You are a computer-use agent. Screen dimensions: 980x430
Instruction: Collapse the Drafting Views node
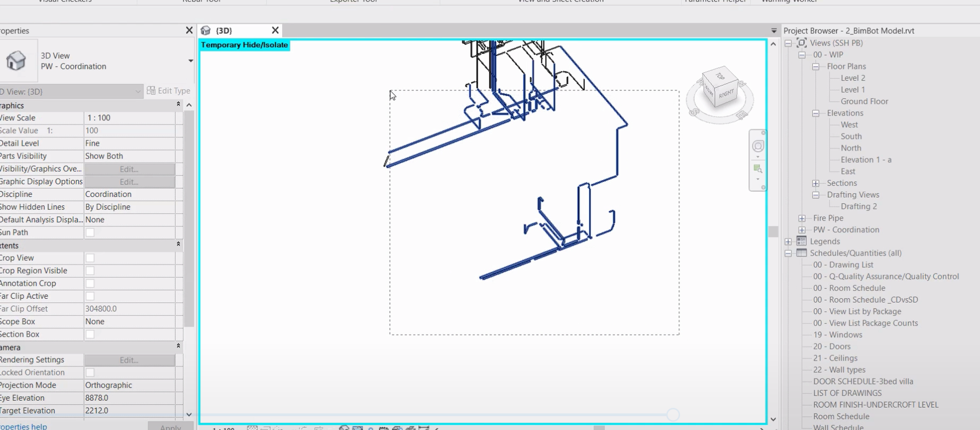(816, 195)
